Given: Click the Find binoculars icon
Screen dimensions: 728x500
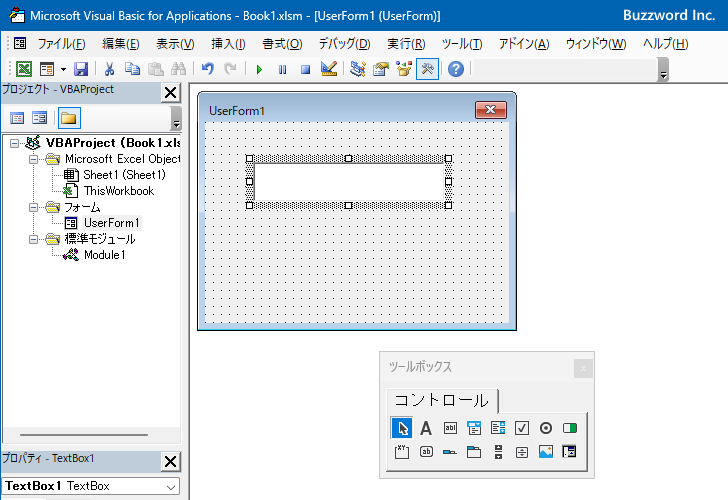Looking at the screenshot, I should pyautogui.click(x=178, y=69).
